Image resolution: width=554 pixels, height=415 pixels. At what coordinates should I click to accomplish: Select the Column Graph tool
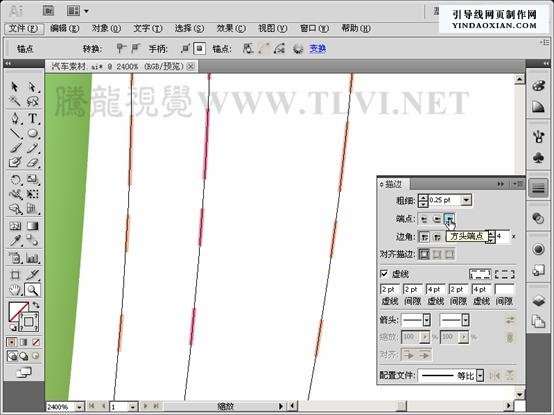point(33,258)
